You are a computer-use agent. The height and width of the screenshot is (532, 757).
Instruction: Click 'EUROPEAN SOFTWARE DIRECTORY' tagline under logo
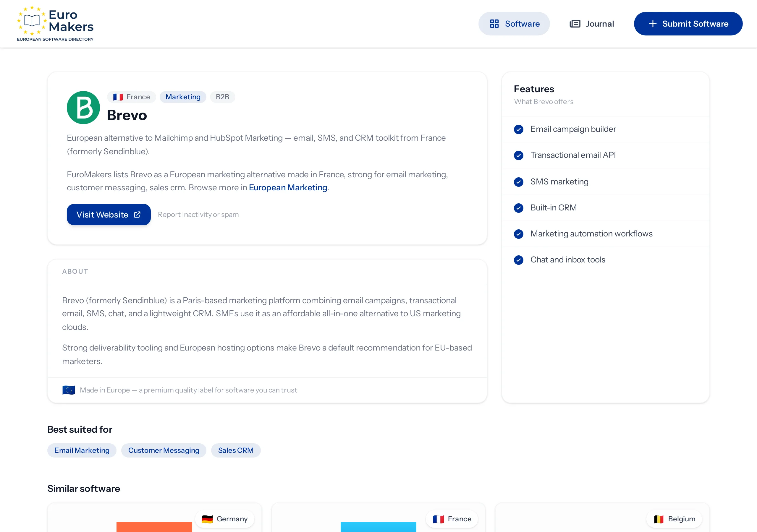tap(55, 39)
